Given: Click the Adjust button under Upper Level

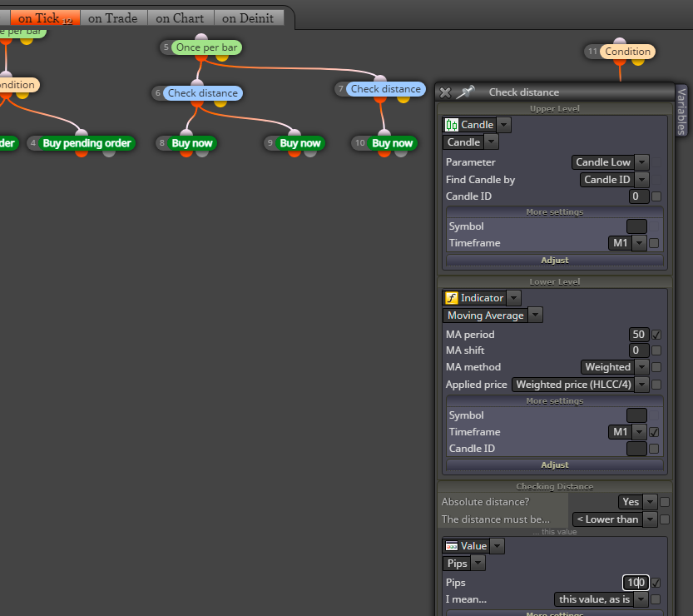Looking at the screenshot, I should (x=555, y=260).
